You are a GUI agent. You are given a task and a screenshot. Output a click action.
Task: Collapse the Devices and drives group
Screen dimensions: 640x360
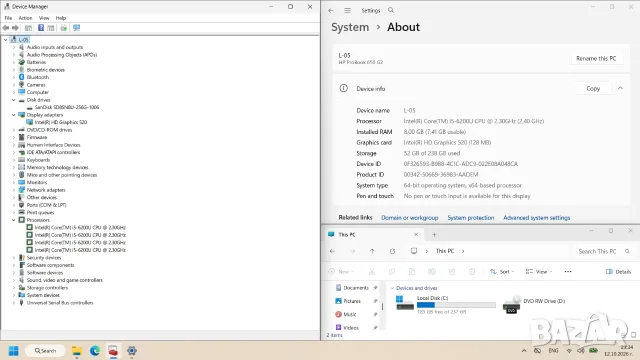392,289
